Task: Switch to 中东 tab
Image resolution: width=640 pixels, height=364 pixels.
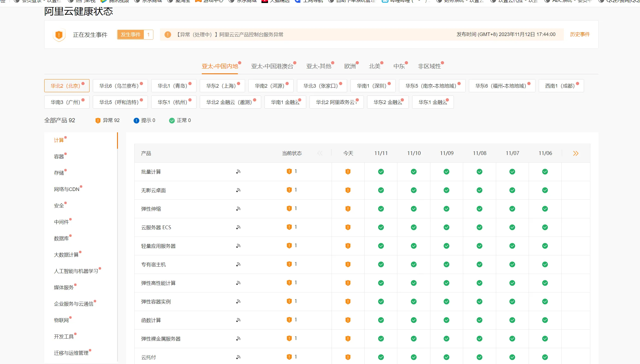Action: (399, 66)
